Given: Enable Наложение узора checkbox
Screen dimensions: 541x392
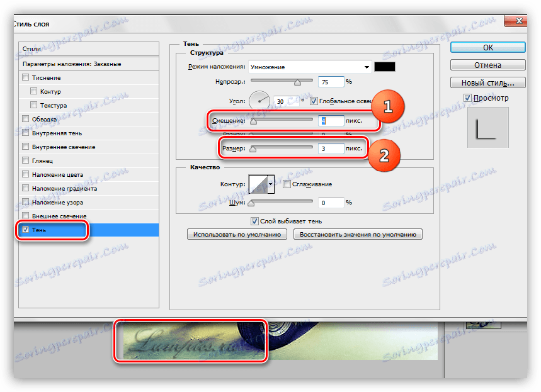Looking at the screenshot, I should tap(25, 202).
